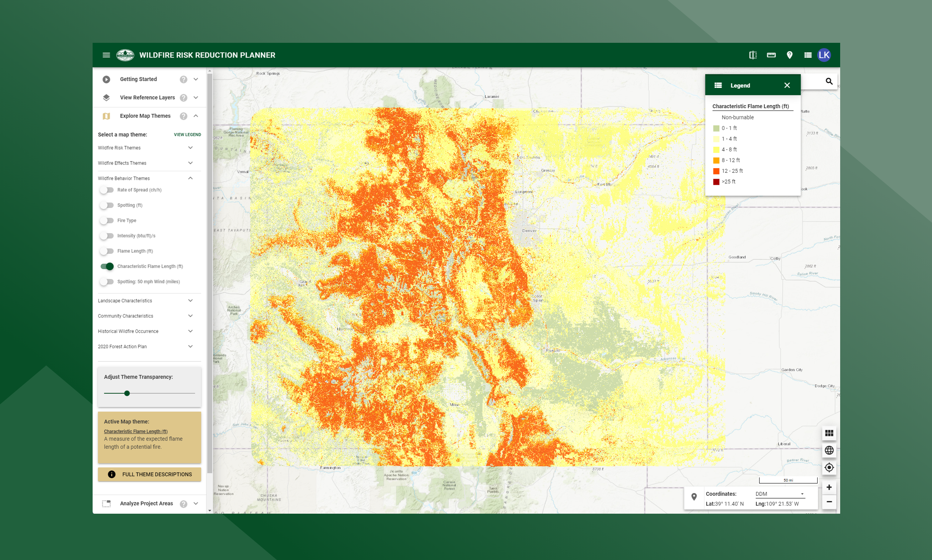Screen dimensions: 932x560
Task: Click the 0 - 1 ft green legend swatch
Action: pyautogui.click(x=716, y=128)
